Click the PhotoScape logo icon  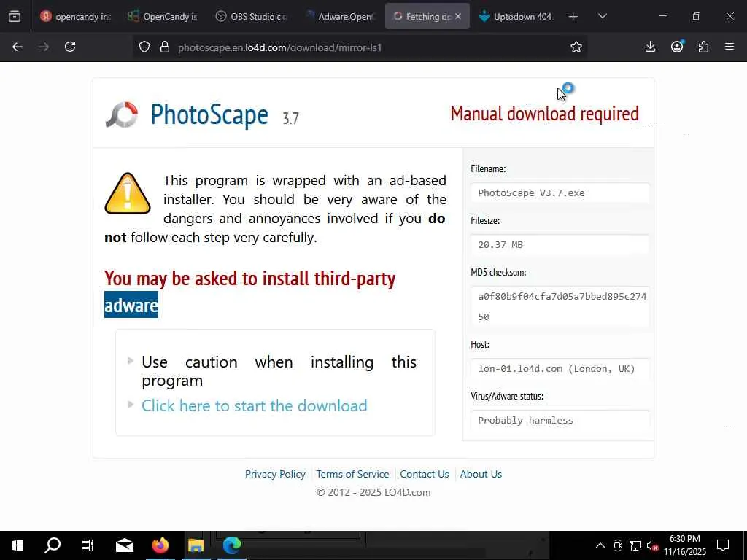tap(122, 114)
